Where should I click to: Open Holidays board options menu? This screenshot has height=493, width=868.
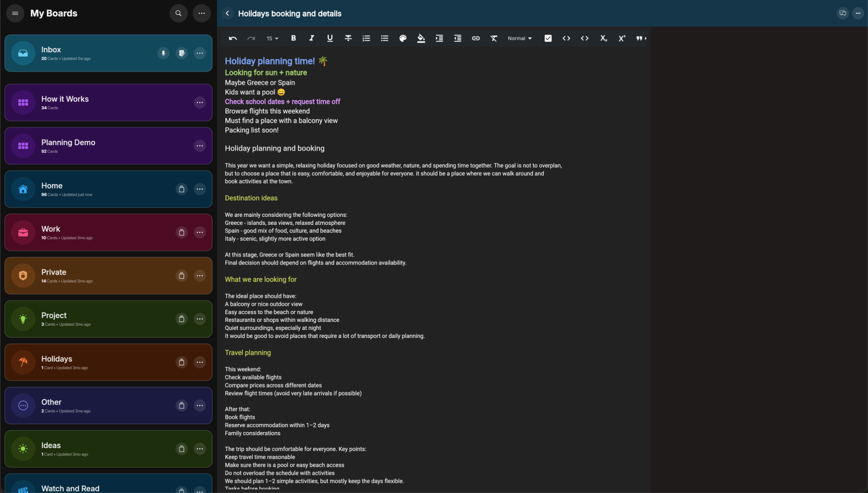(x=200, y=362)
